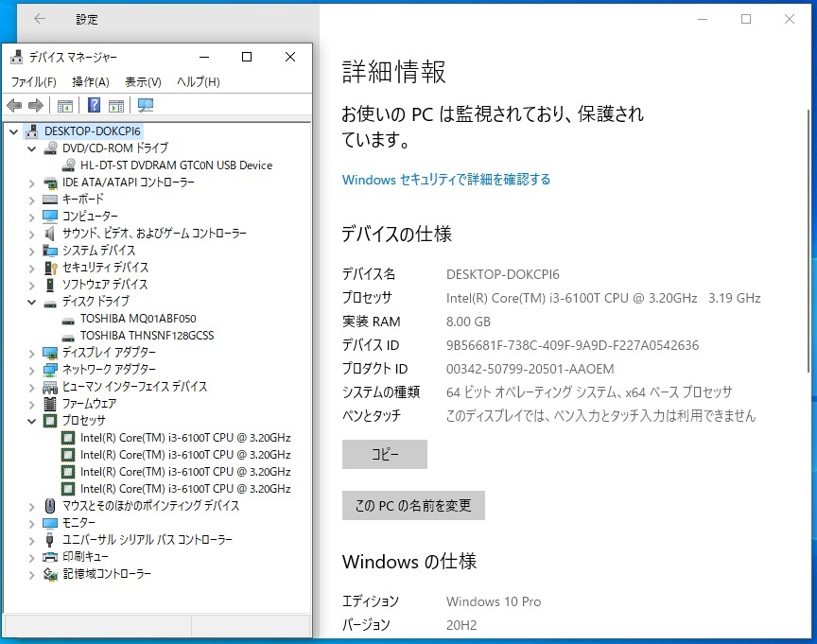Click the 印刷キュー printer icon
Screen dimensions: 817x644
click(x=50, y=557)
